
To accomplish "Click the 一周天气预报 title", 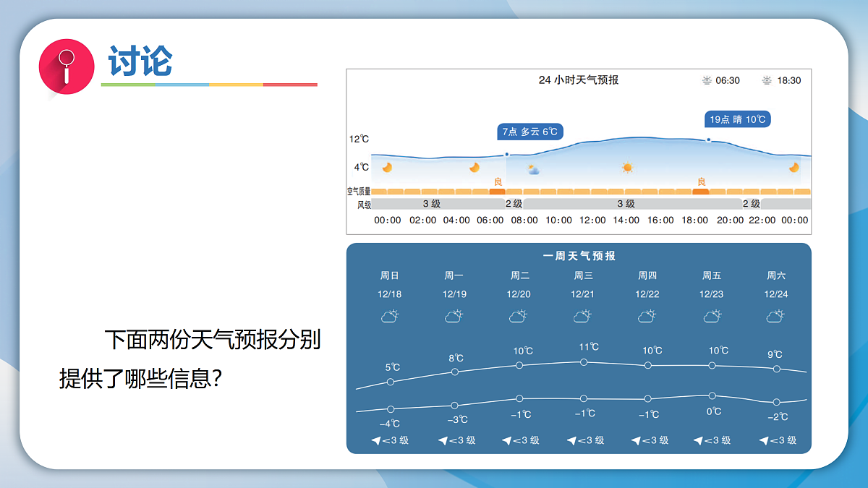I will coord(579,256).
